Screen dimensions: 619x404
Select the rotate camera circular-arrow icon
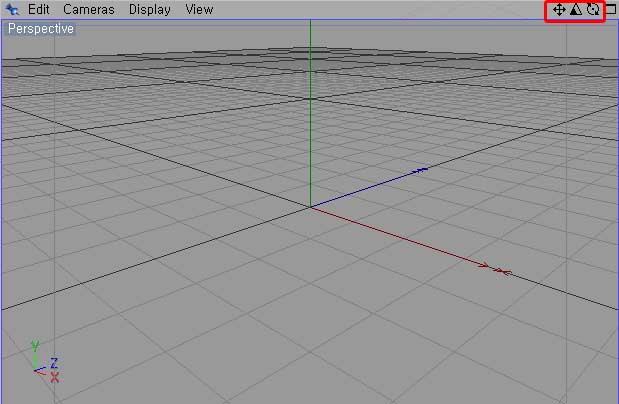593,9
